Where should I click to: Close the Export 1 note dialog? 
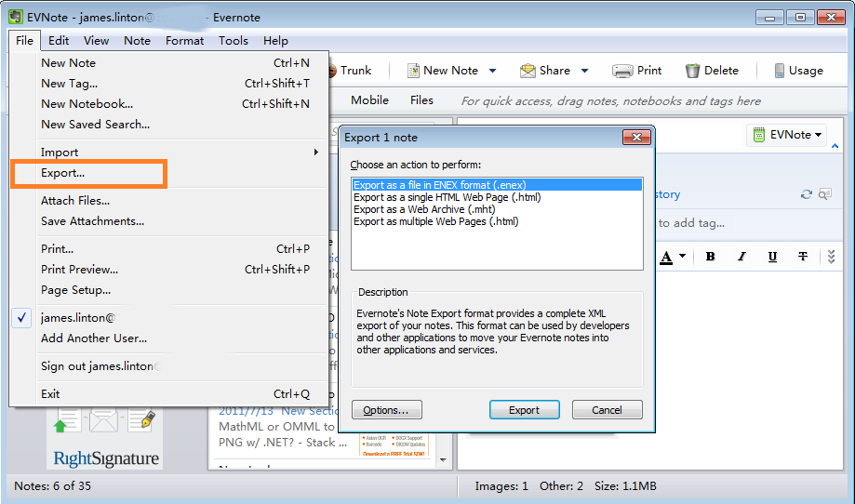click(x=636, y=138)
